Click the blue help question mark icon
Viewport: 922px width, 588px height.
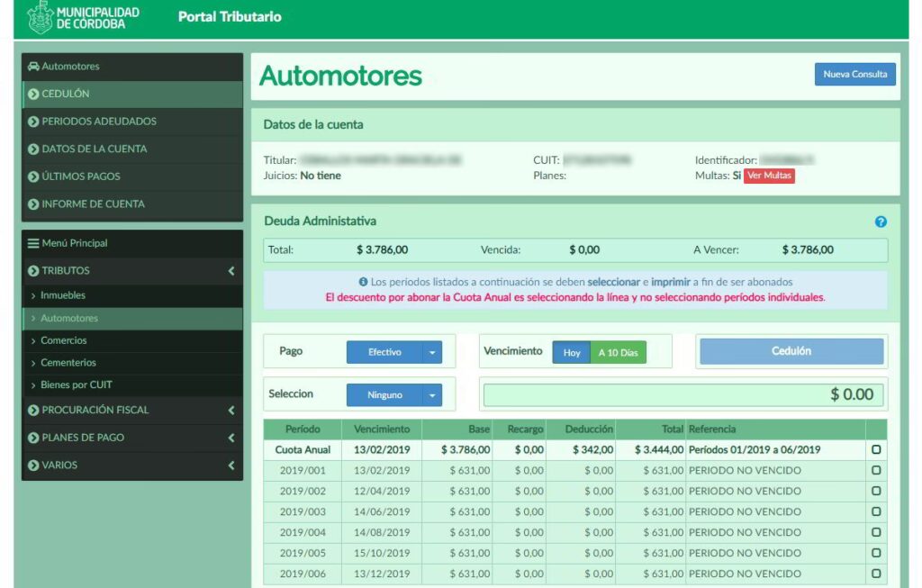(881, 222)
